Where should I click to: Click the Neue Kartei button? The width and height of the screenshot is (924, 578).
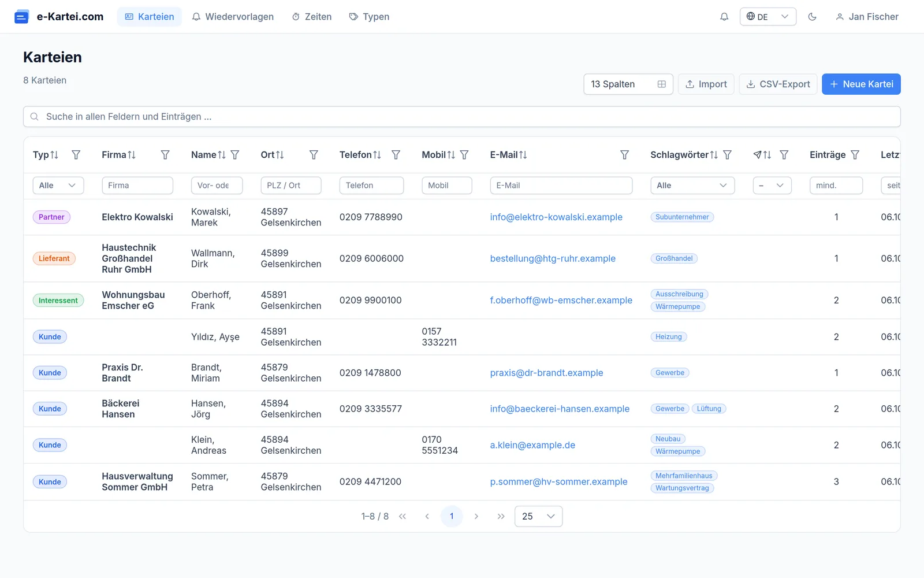pos(861,84)
